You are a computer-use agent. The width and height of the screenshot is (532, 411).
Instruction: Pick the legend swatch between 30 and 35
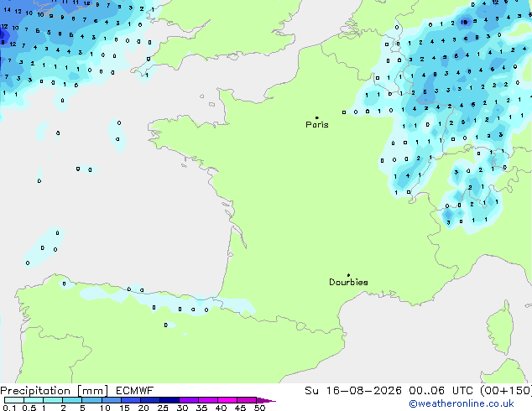(188, 400)
